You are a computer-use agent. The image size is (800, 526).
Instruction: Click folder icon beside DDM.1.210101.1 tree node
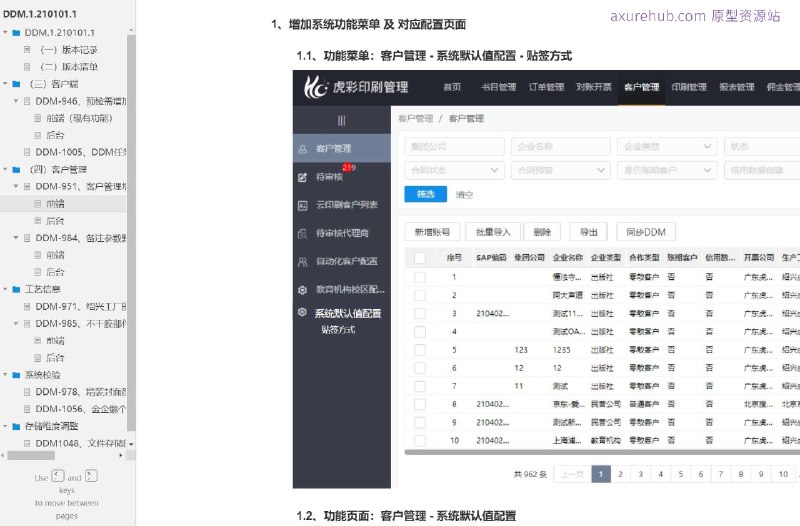point(16,33)
